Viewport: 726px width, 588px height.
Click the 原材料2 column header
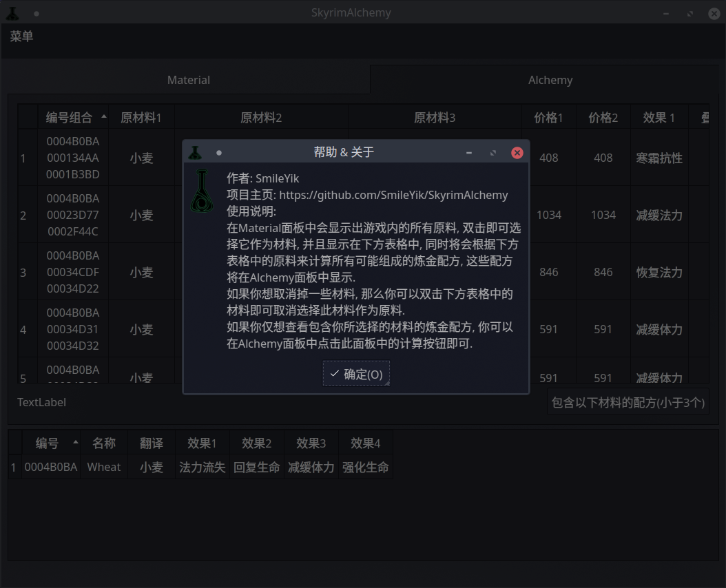pos(261,117)
